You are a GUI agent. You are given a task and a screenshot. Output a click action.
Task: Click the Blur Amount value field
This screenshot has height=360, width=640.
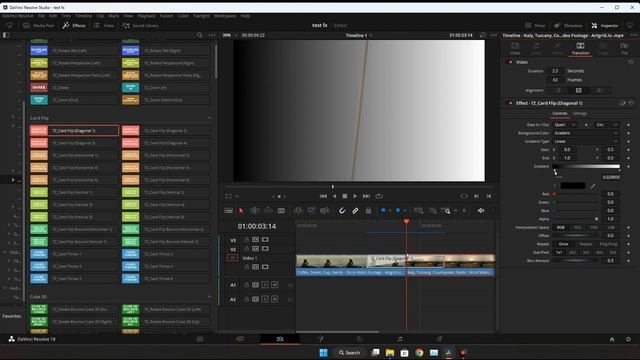(610, 260)
